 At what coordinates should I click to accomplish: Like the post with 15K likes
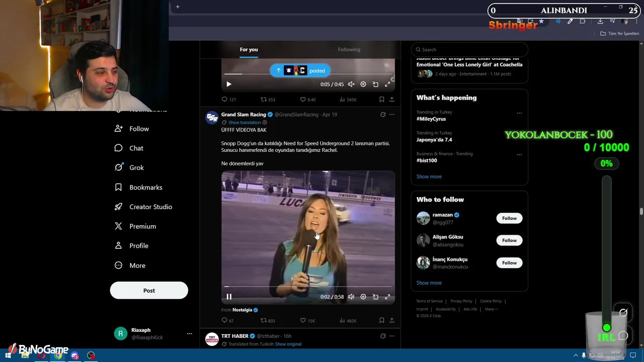click(307, 321)
